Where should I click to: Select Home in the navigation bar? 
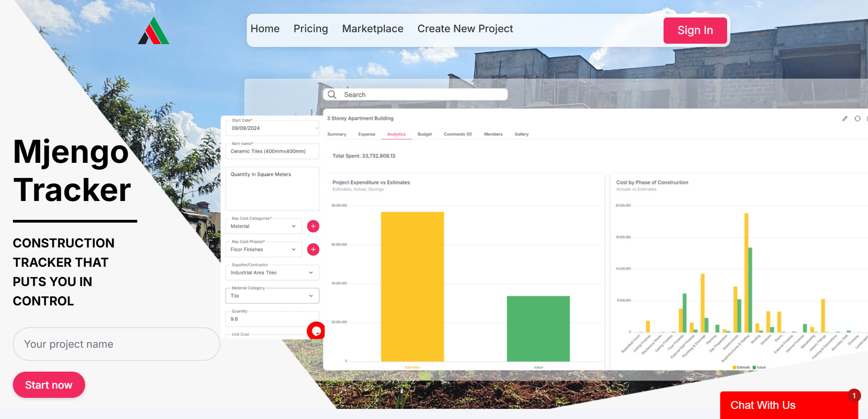coord(265,29)
